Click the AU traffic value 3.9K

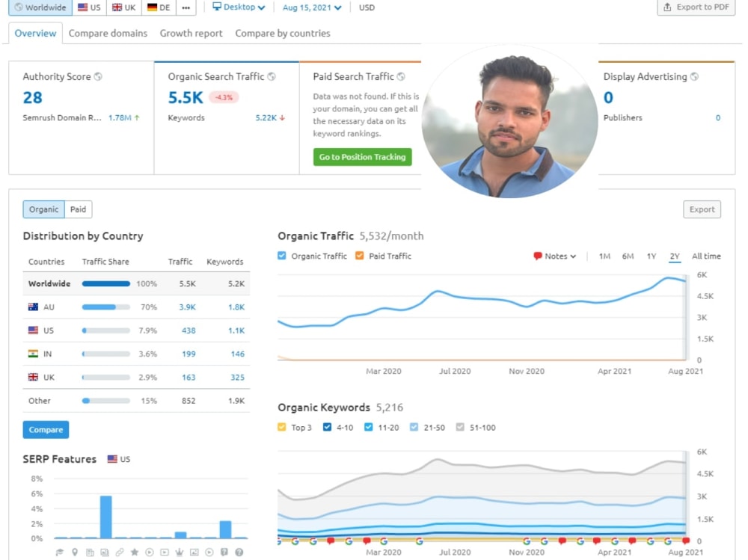188,307
